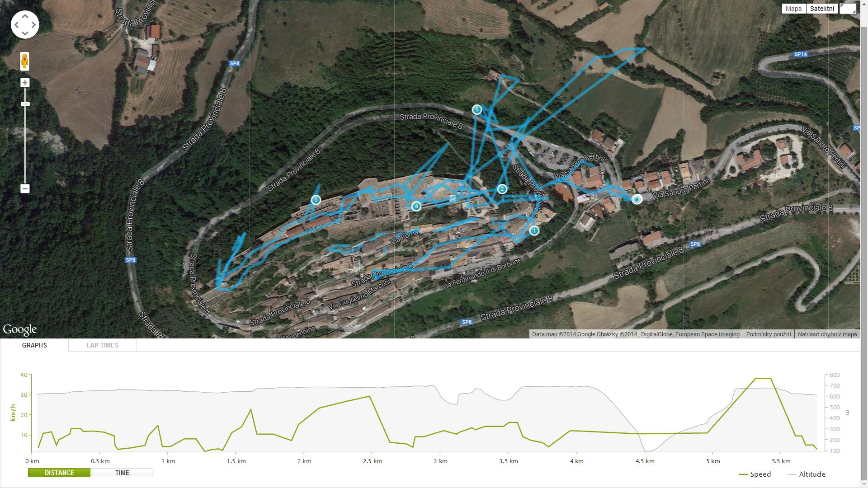The height and width of the screenshot is (488, 868).
Task: Open the GRAPHS tab
Action: (34, 345)
